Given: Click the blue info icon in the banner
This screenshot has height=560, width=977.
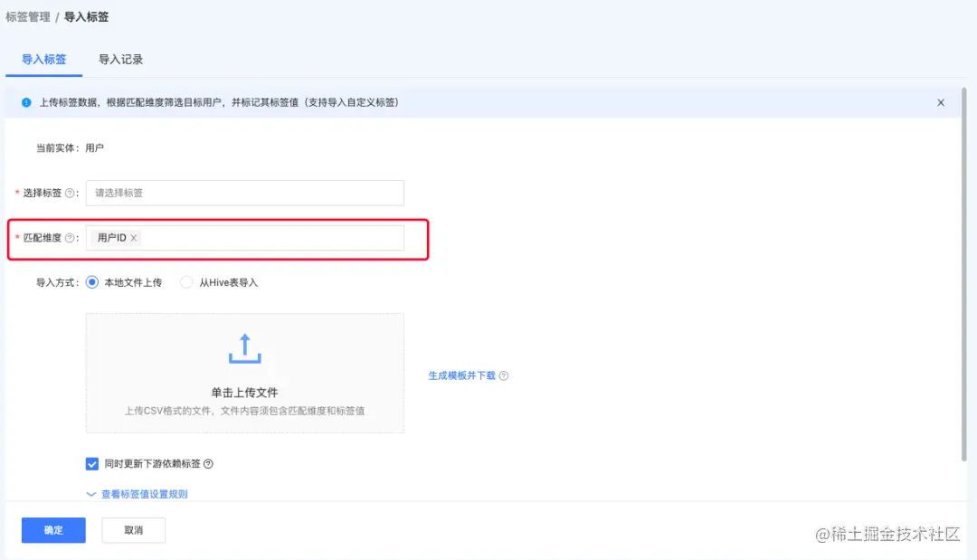Looking at the screenshot, I should click(x=26, y=102).
